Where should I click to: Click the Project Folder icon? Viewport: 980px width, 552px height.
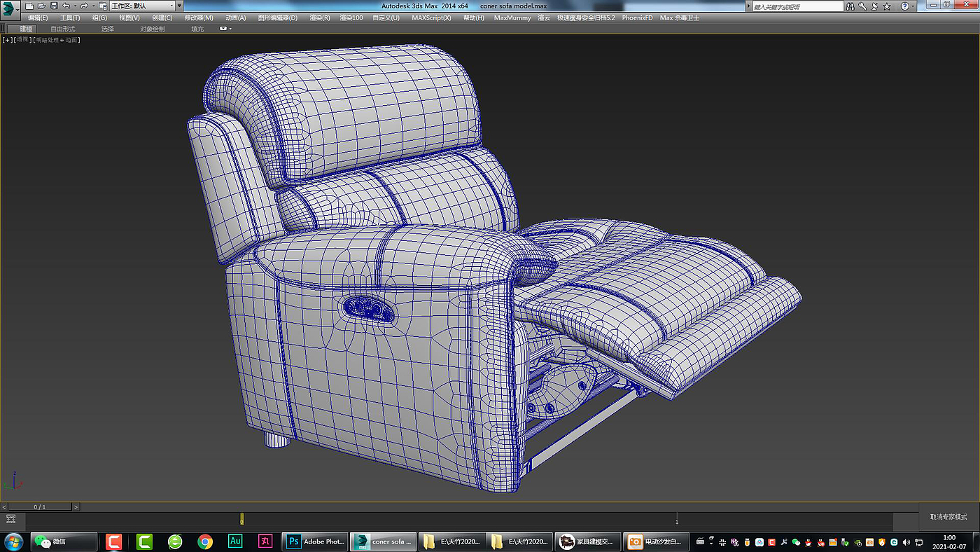tap(103, 6)
